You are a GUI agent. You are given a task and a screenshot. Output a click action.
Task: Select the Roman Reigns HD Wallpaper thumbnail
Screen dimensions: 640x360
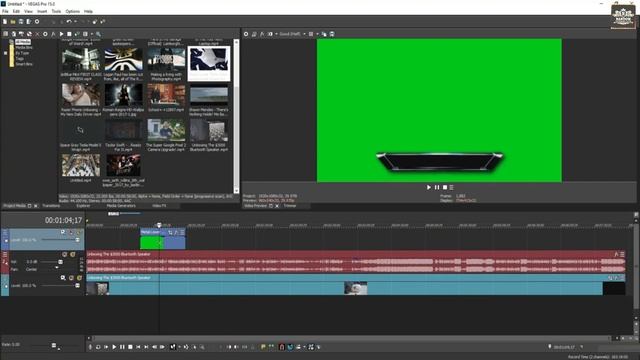point(123,95)
